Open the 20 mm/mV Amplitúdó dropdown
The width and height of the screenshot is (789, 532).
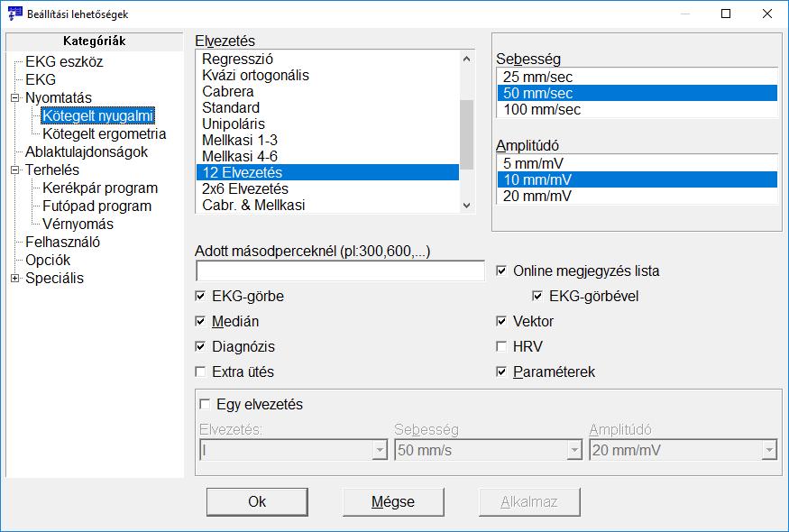click(683, 450)
